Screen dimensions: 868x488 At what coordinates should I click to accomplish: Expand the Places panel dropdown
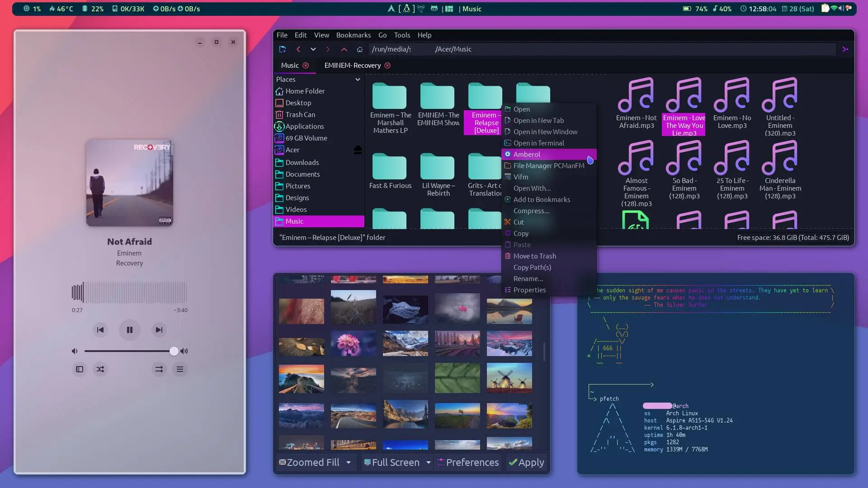tap(358, 79)
